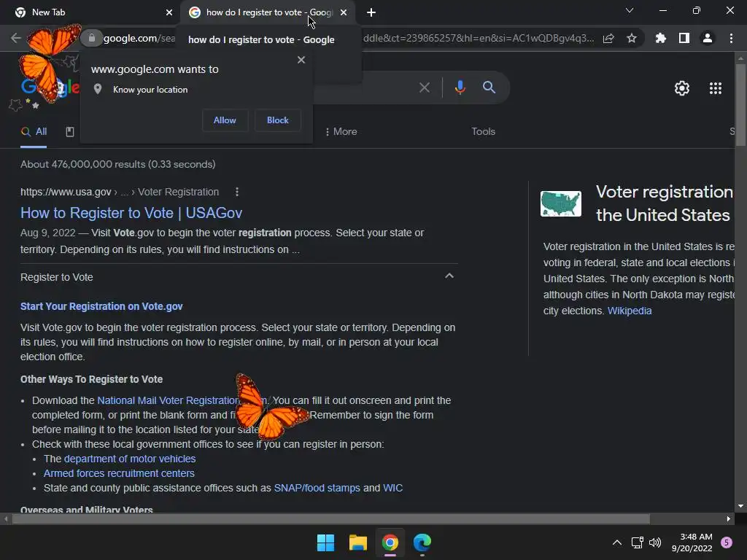Allow Google to know your location
The width and height of the screenshot is (747, 560).
click(x=225, y=120)
